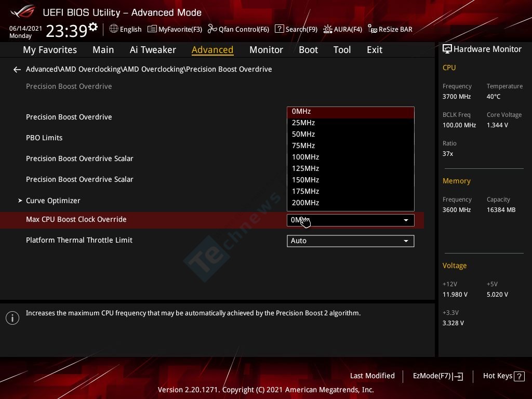Click the info icon beside the help text
The width and height of the screenshot is (532, 399).
click(12, 318)
